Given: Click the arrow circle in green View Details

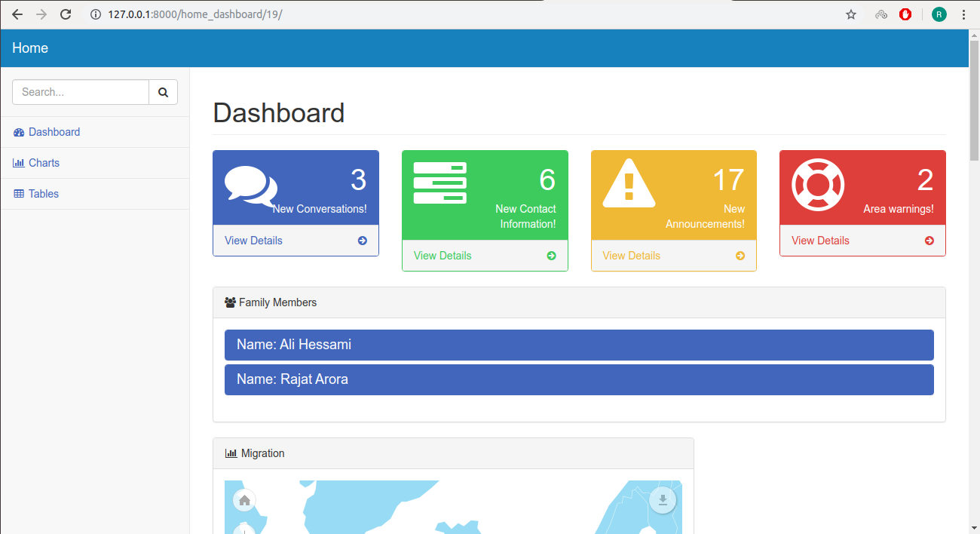Looking at the screenshot, I should pyautogui.click(x=551, y=256).
